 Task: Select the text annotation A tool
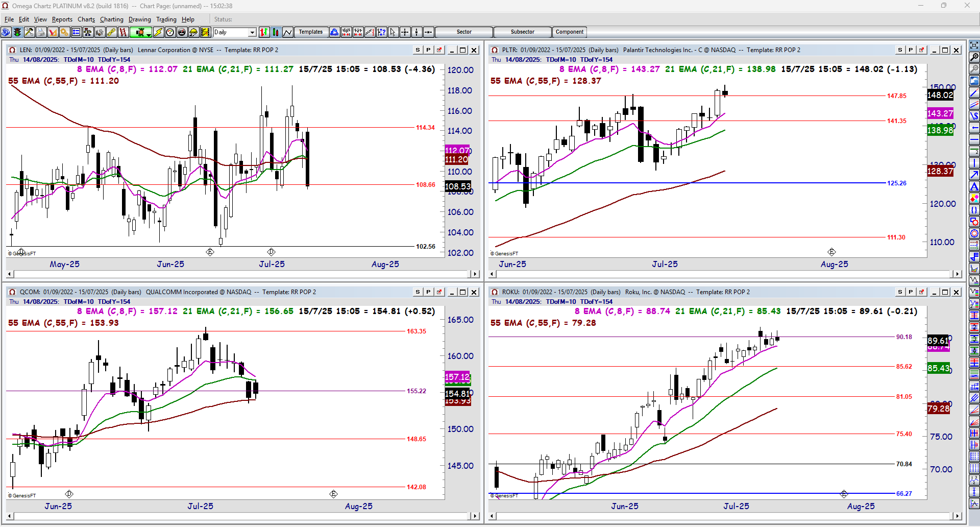pos(974,186)
